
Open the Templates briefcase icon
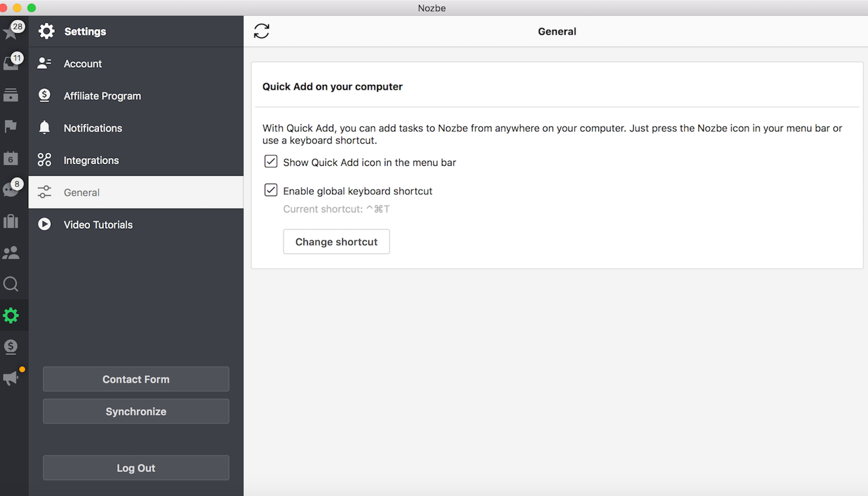(x=11, y=221)
